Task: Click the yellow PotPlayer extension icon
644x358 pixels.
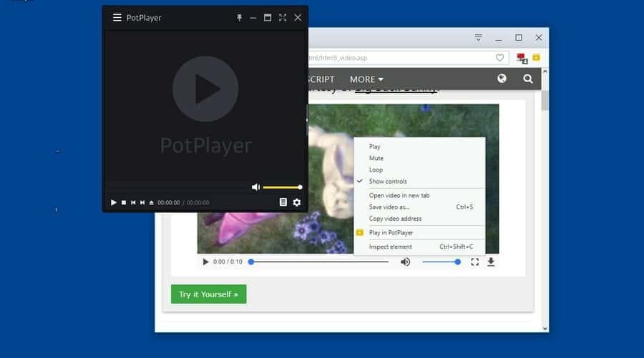Action: (x=537, y=57)
